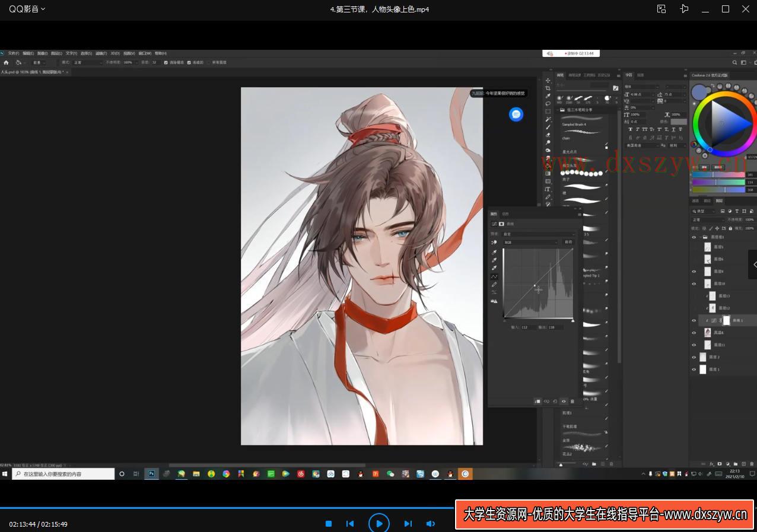Select the Crop tool
The width and height of the screenshot is (757, 532).
point(548,88)
